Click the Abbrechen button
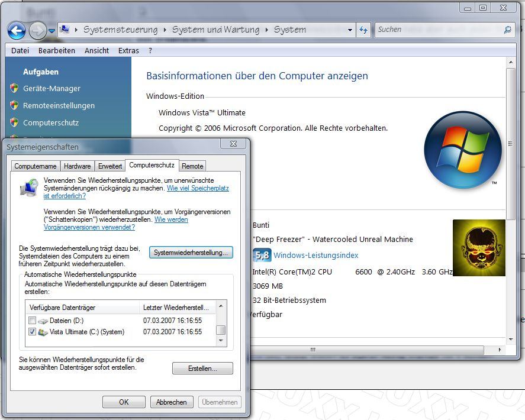Image resolution: width=525 pixels, height=420 pixels. (x=172, y=402)
